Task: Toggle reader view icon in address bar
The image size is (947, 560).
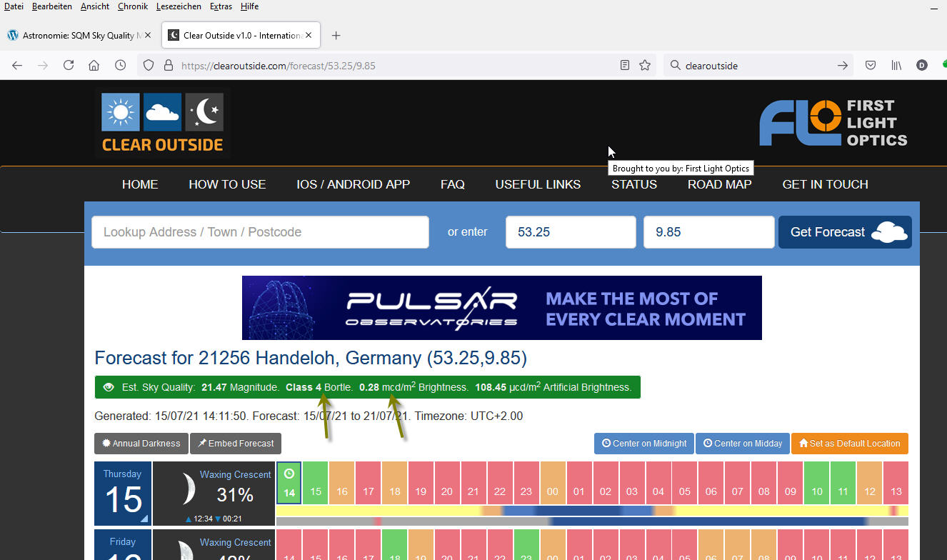Action: pyautogui.click(x=625, y=65)
